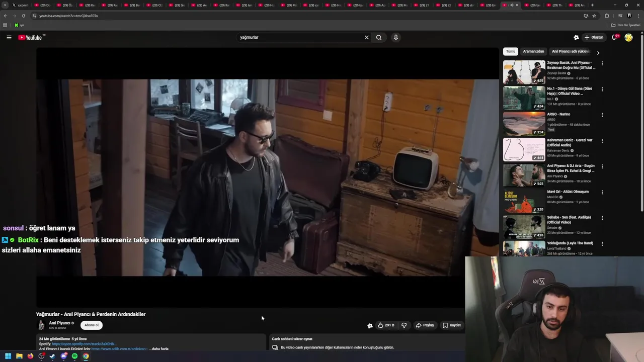Open options menu for Garezi Var video
Screen dimensions: 644x362
(x=602, y=141)
